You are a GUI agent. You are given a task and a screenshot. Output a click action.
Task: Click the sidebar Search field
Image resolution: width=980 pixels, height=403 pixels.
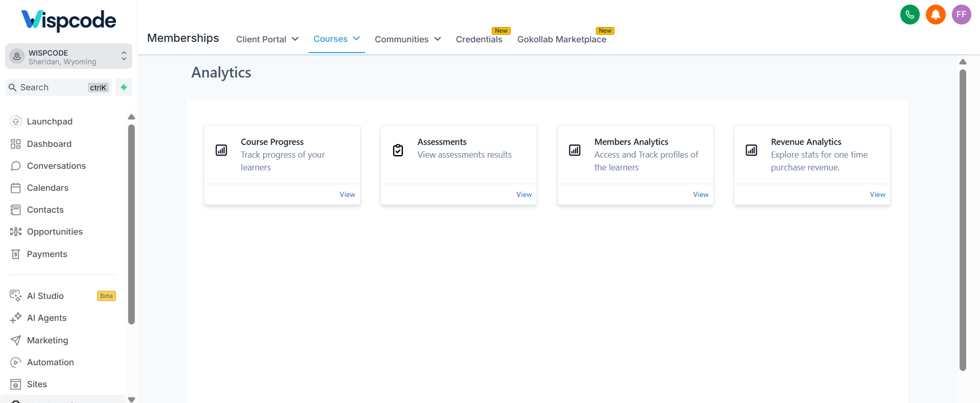[58, 87]
